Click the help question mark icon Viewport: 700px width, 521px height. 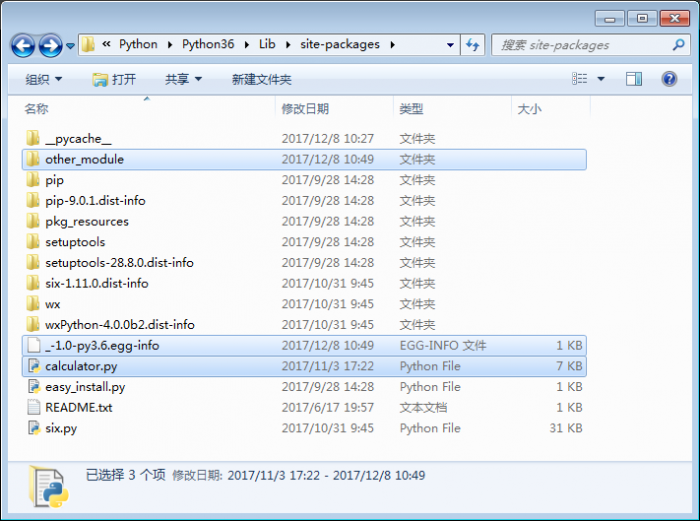[669, 79]
